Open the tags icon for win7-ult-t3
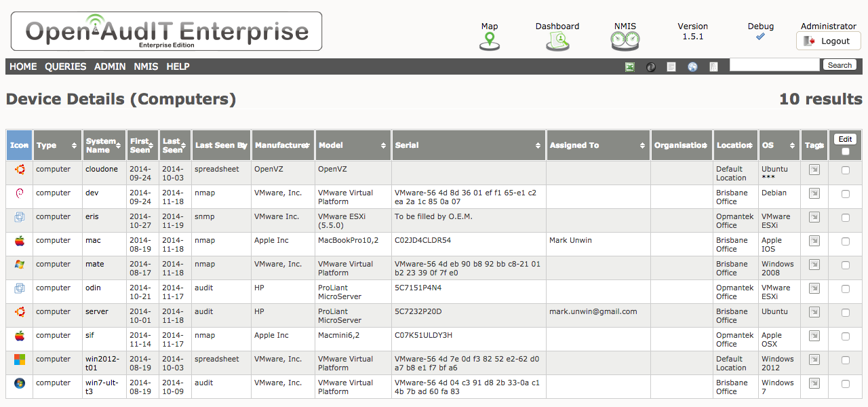 pos(814,383)
